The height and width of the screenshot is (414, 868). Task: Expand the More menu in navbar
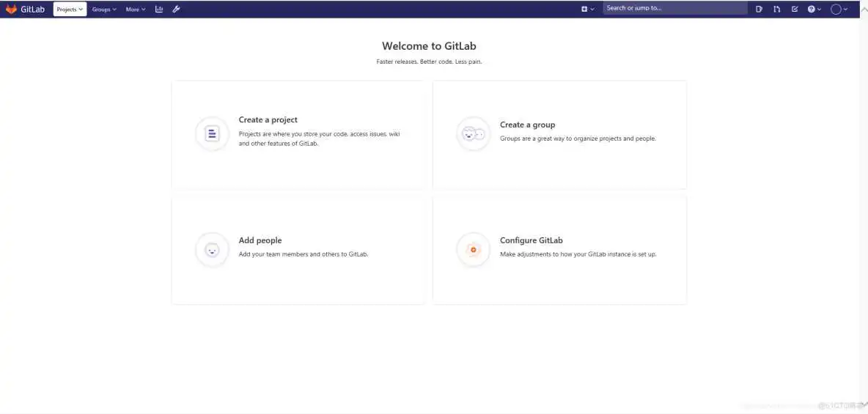coord(136,10)
